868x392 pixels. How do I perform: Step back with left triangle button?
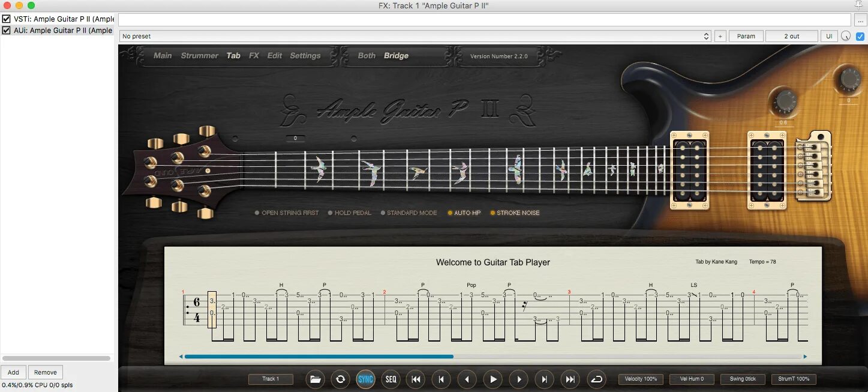coord(467,379)
